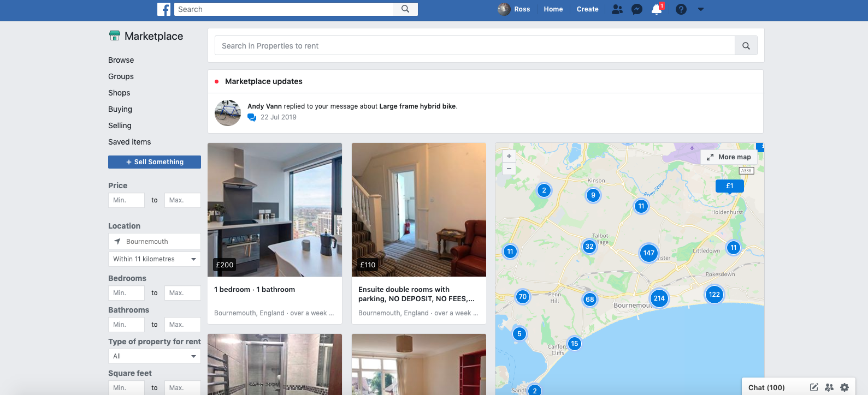Click Ross profile avatar picture
Image resolution: width=868 pixels, height=395 pixels.
504,9
